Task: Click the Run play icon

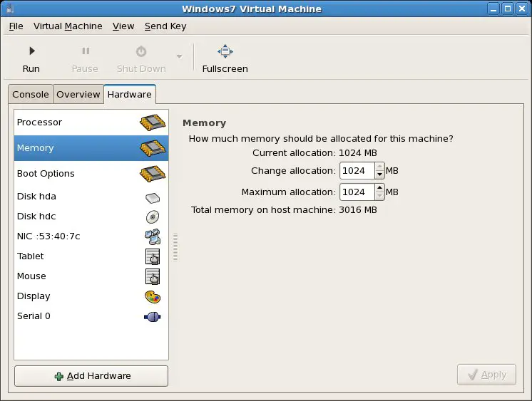Action: pos(31,51)
